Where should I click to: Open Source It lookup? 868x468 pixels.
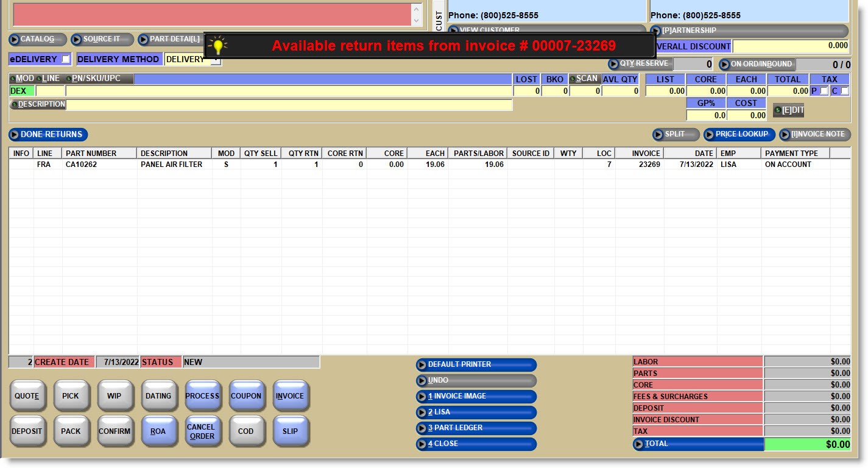click(101, 40)
